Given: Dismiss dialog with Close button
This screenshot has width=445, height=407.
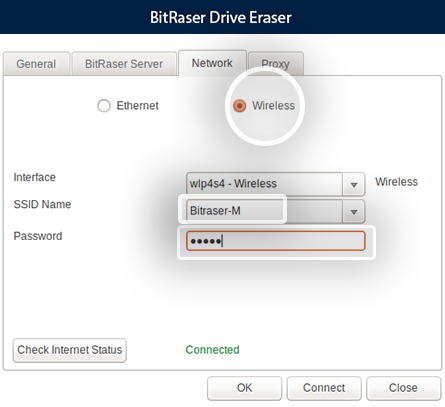Looking at the screenshot, I should (403, 388).
